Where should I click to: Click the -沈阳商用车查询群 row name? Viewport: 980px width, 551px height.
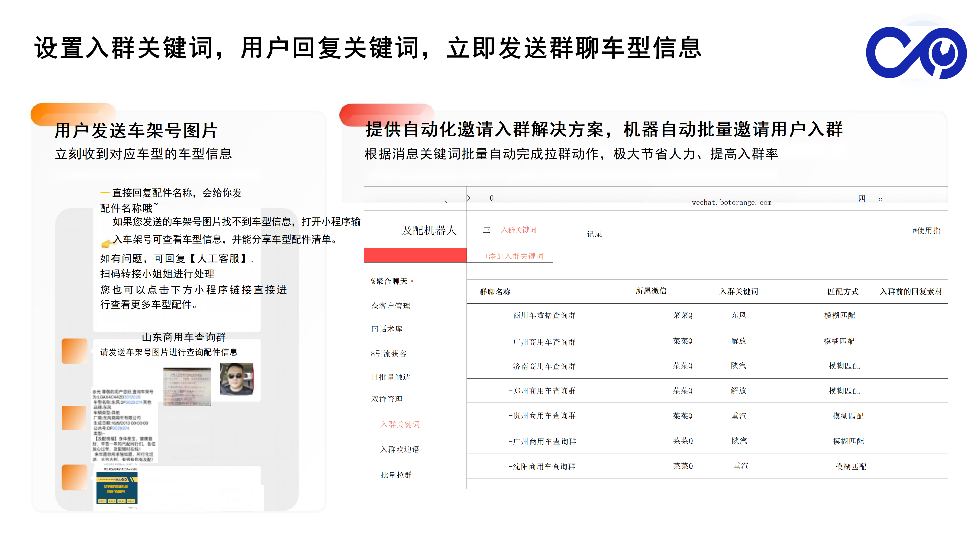tap(542, 467)
